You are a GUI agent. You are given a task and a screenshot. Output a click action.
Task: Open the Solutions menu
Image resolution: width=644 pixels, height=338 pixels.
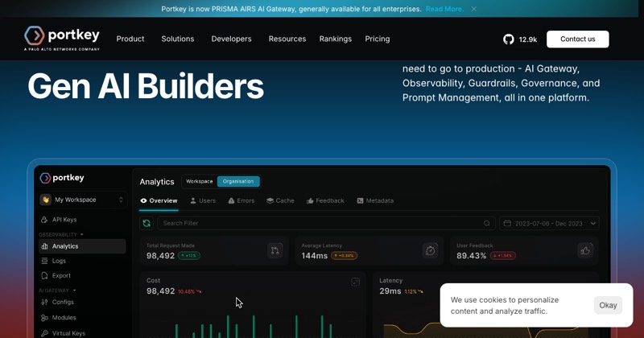click(177, 39)
